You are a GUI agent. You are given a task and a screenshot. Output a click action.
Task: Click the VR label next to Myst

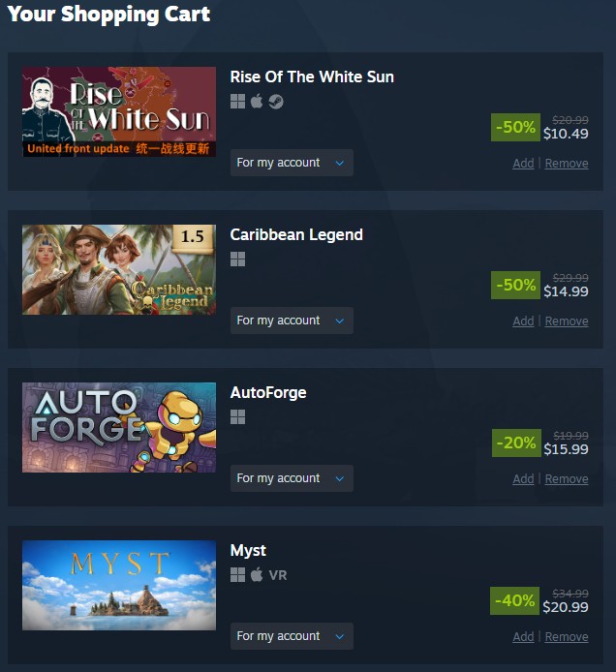tap(278, 575)
